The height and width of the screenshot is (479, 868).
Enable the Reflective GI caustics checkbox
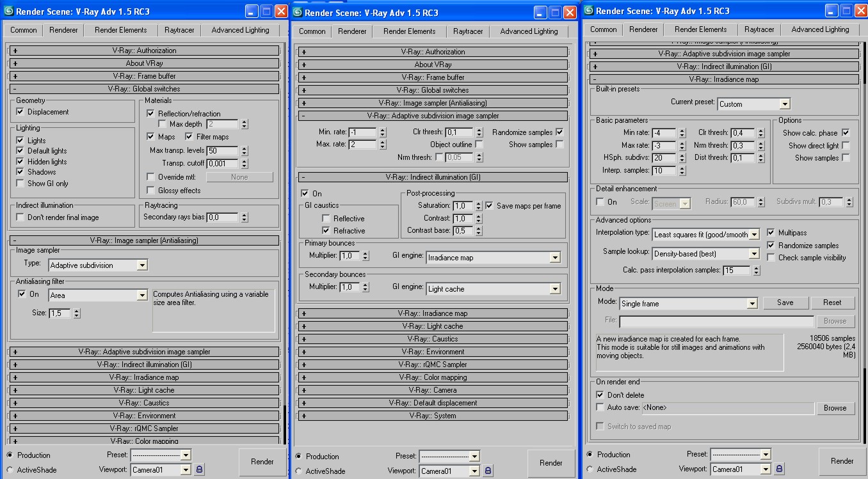326,219
